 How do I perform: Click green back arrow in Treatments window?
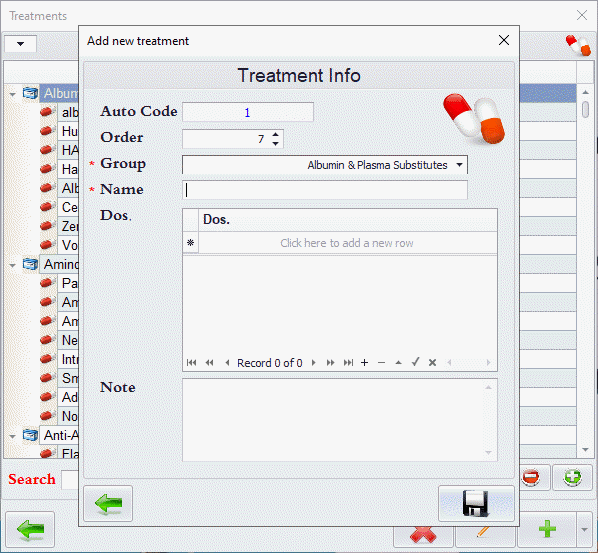pyautogui.click(x=30, y=529)
